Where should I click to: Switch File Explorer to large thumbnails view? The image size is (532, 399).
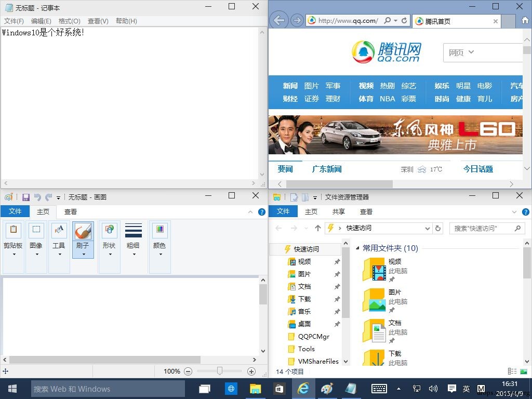coord(524,371)
